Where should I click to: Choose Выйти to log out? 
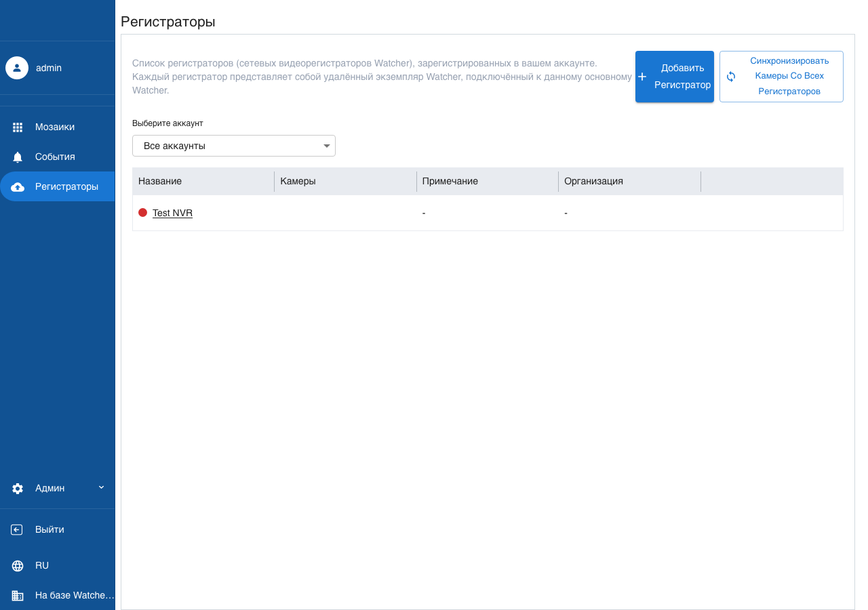pos(58,529)
